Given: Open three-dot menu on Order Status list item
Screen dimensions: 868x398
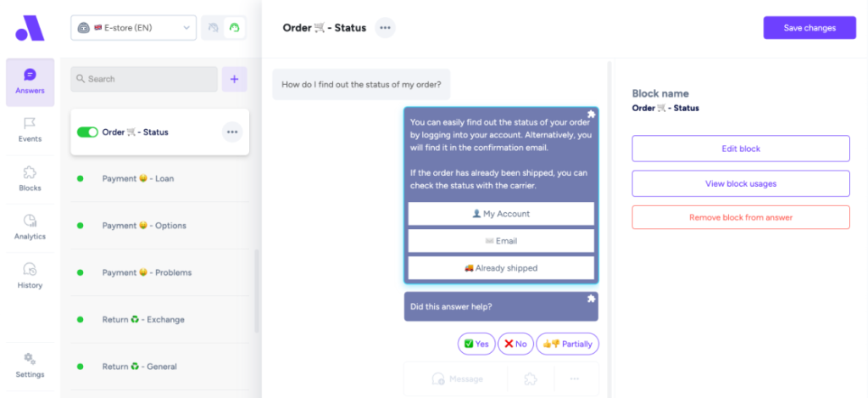Looking at the screenshot, I should (x=232, y=132).
